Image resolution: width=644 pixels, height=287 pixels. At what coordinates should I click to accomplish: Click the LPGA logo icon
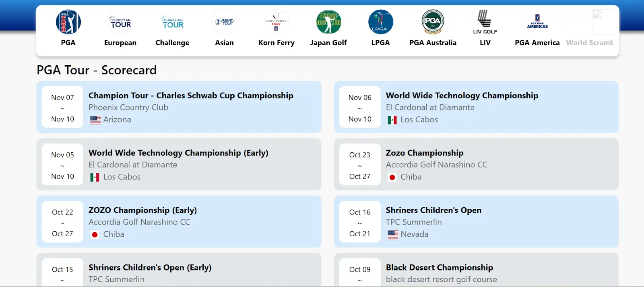(x=380, y=22)
